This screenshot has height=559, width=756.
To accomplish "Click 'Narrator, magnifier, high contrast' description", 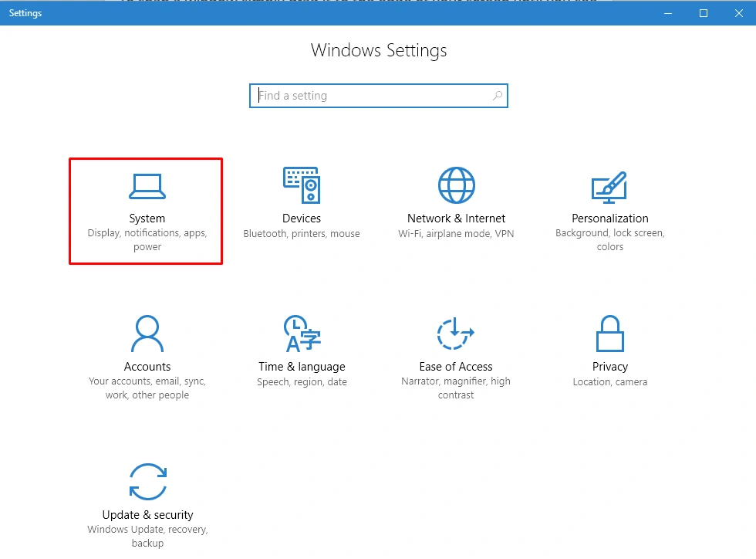I will click(x=456, y=388).
